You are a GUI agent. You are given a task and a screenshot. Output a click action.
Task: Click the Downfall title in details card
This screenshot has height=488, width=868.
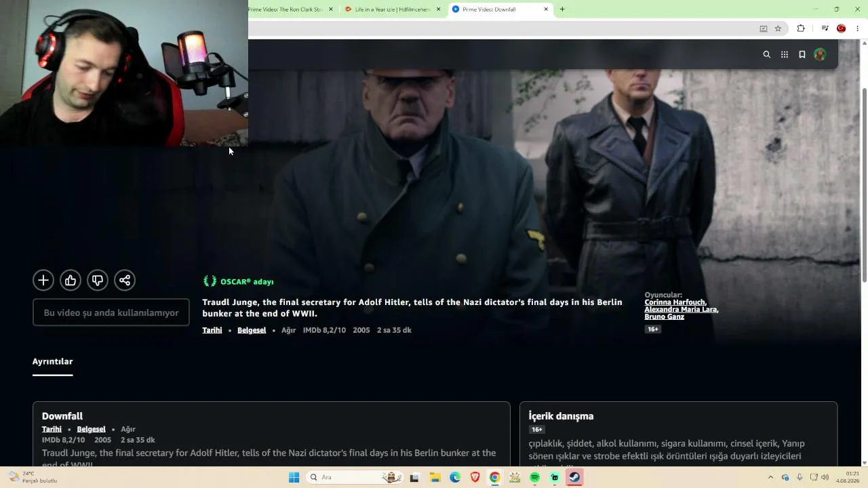[x=62, y=416]
